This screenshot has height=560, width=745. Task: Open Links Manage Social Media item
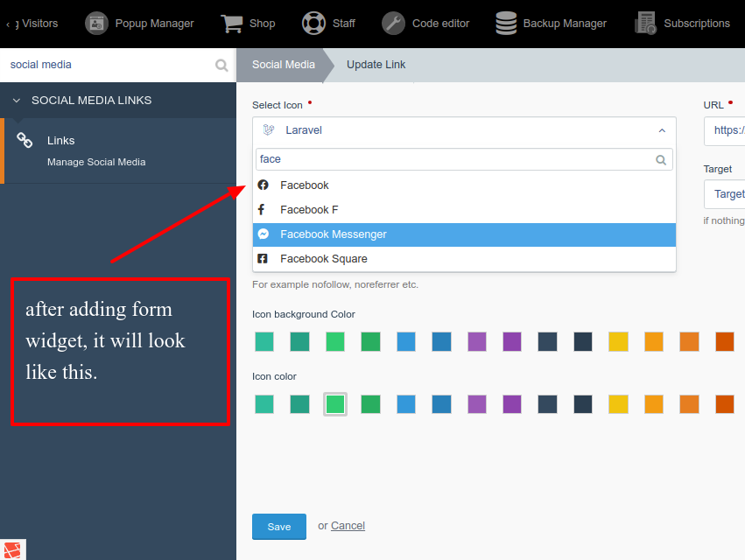119,150
